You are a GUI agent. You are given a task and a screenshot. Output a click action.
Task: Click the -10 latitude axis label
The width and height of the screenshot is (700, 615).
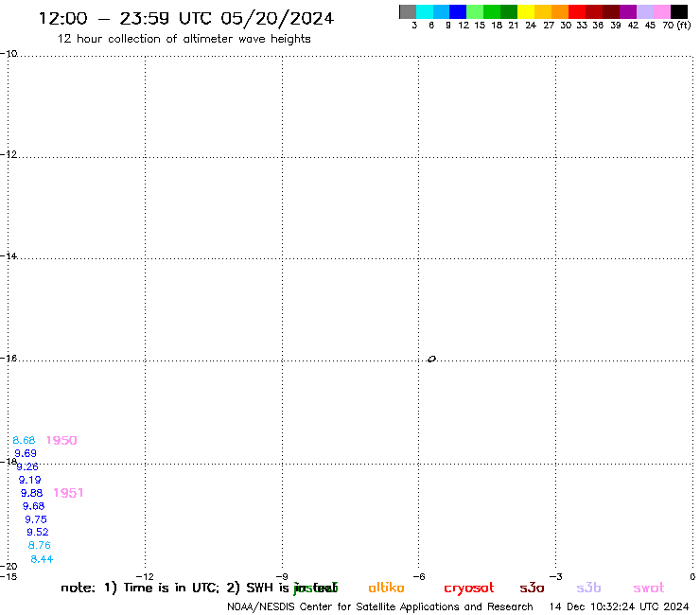click(9, 54)
